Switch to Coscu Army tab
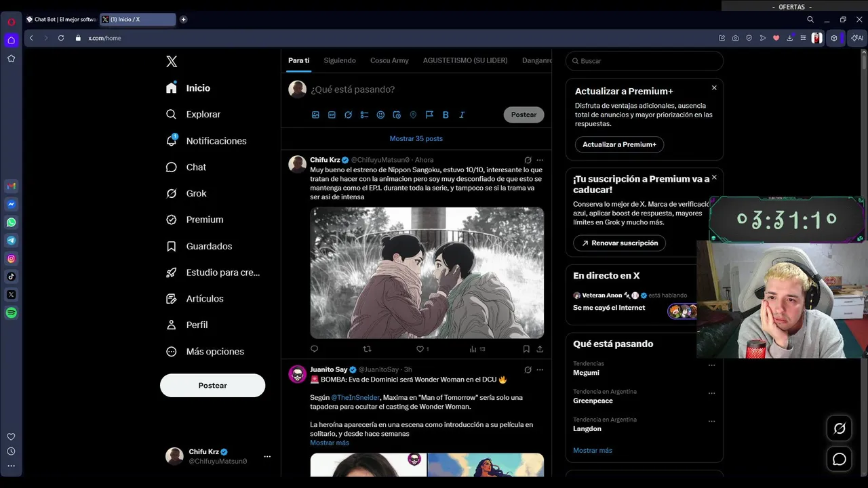Image resolution: width=868 pixels, height=488 pixels. coord(389,60)
